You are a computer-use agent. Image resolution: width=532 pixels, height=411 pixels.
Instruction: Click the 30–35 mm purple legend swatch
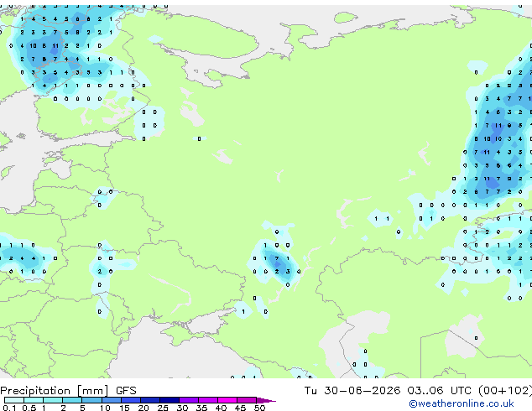pyautogui.click(x=188, y=400)
